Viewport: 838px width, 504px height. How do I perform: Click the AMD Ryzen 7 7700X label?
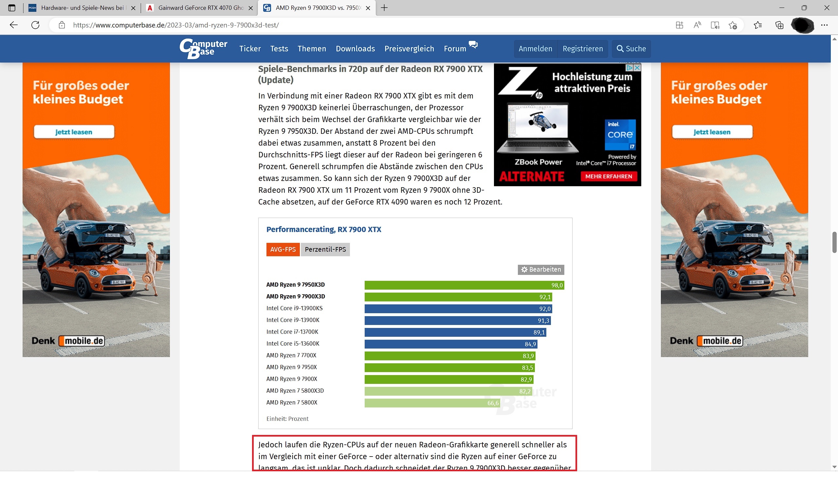click(x=291, y=355)
